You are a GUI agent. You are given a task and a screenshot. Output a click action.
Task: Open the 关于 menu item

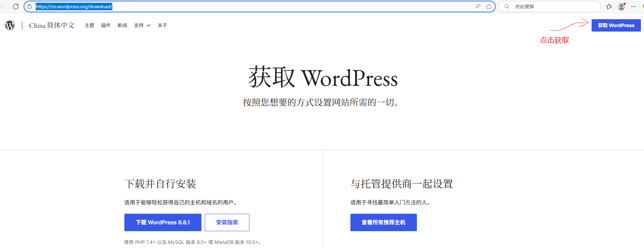click(162, 25)
